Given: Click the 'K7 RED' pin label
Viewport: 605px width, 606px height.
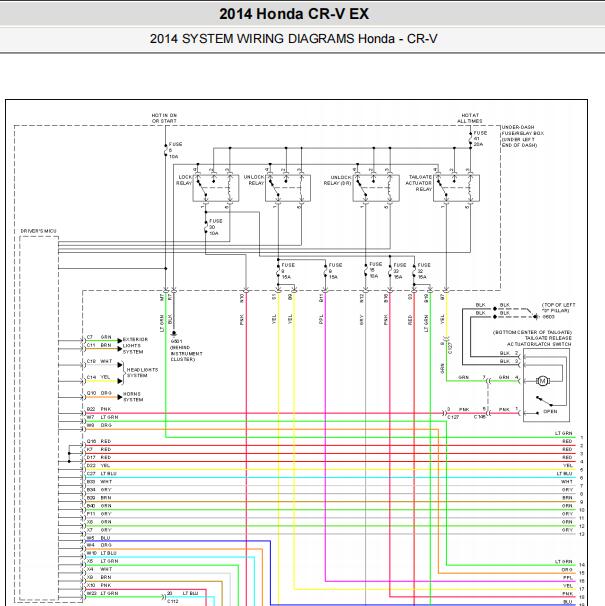Looking at the screenshot, I should pyautogui.click(x=99, y=449).
